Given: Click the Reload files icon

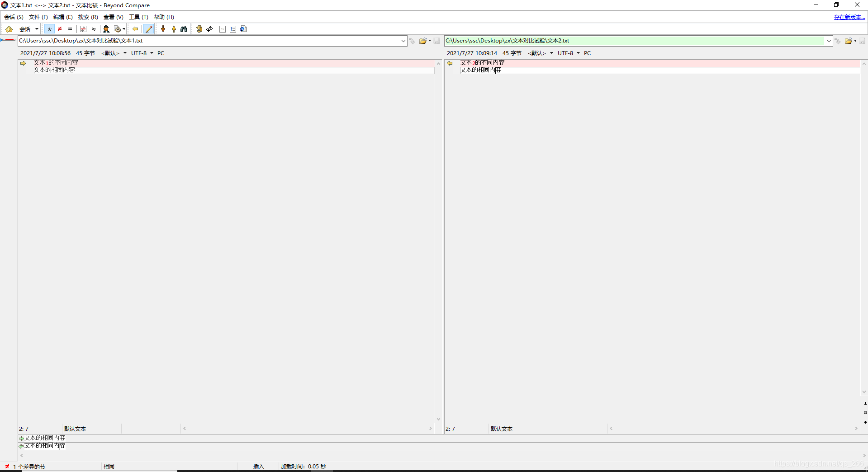Looking at the screenshot, I should (209, 29).
